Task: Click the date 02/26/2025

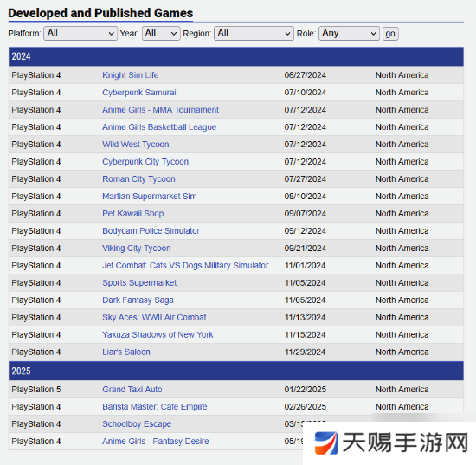Action: tap(306, 407)
